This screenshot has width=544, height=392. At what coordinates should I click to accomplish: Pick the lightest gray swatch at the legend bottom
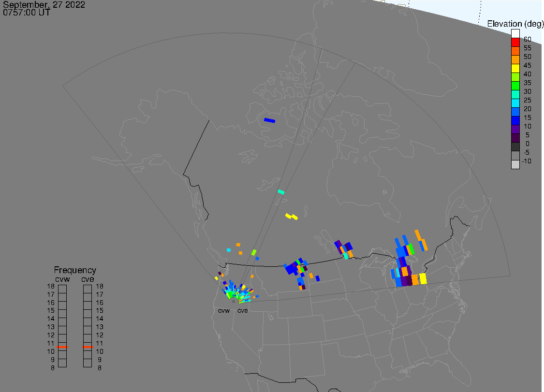pos(515,164)
